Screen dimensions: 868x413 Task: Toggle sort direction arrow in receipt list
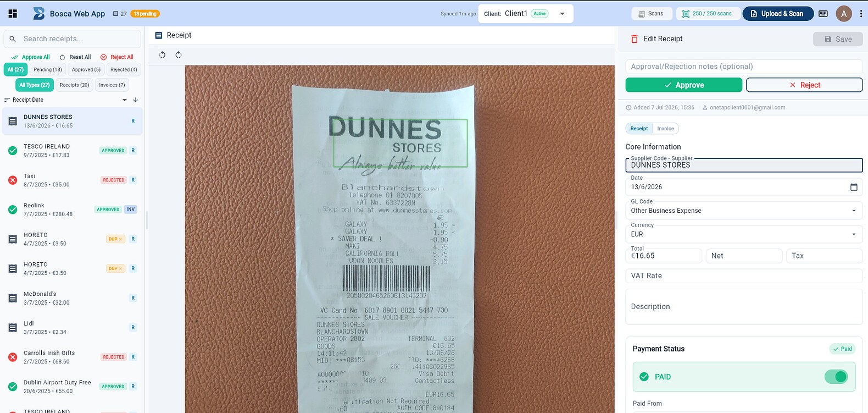point(136,100)
